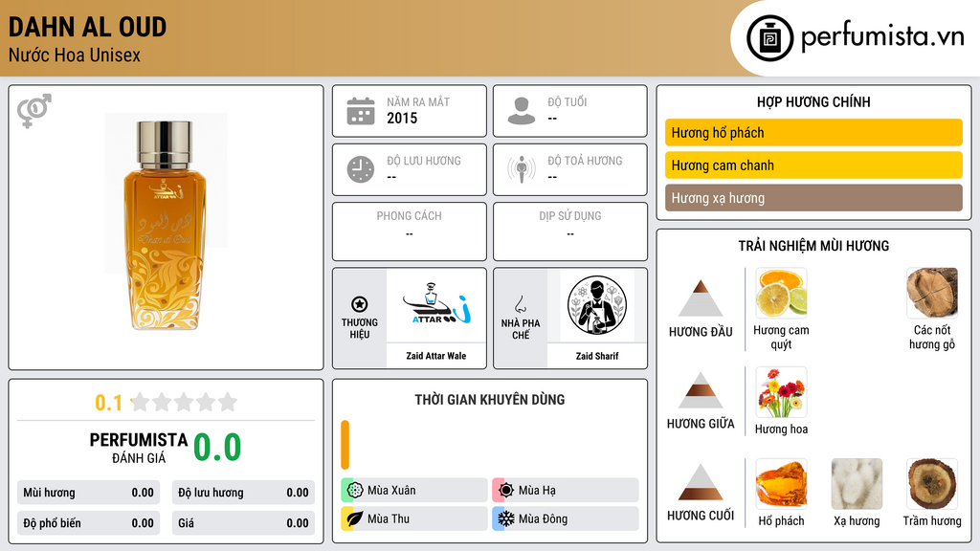Click the Hương hổ phách accord bar
The height and width of the screenshot is (551, 980).
click(x=813, y=132)
